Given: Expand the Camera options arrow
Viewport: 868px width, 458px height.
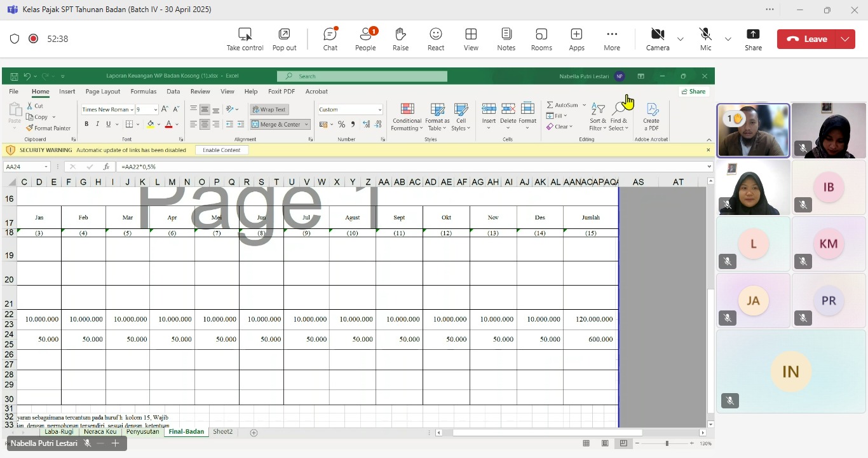Looking at the screenshot, I should coord(681,39).
